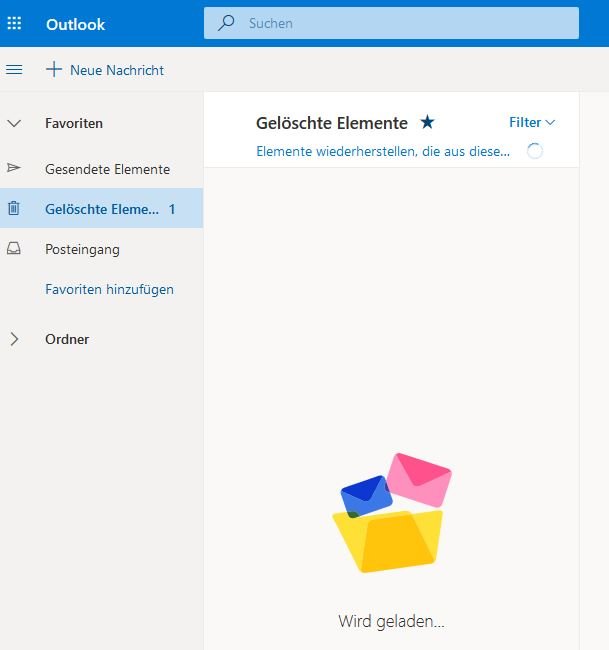Collapse the Favoriten section chevron
This screenshot has width=609, height=650.
click(14, 123)
